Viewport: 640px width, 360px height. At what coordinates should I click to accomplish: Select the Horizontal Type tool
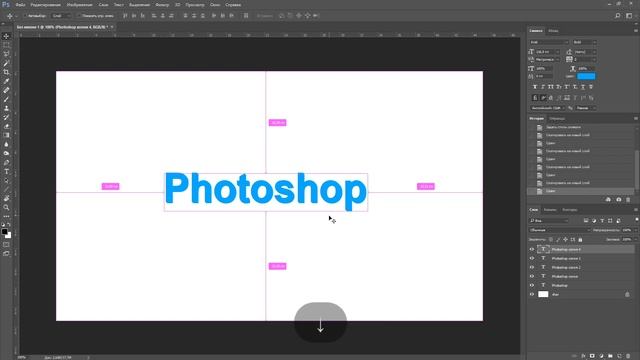(6, 171)
